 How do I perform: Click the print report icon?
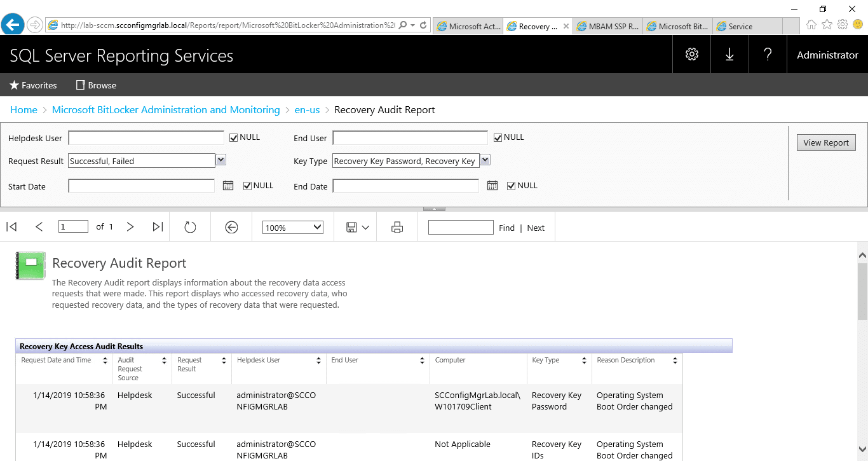point(397,227)
